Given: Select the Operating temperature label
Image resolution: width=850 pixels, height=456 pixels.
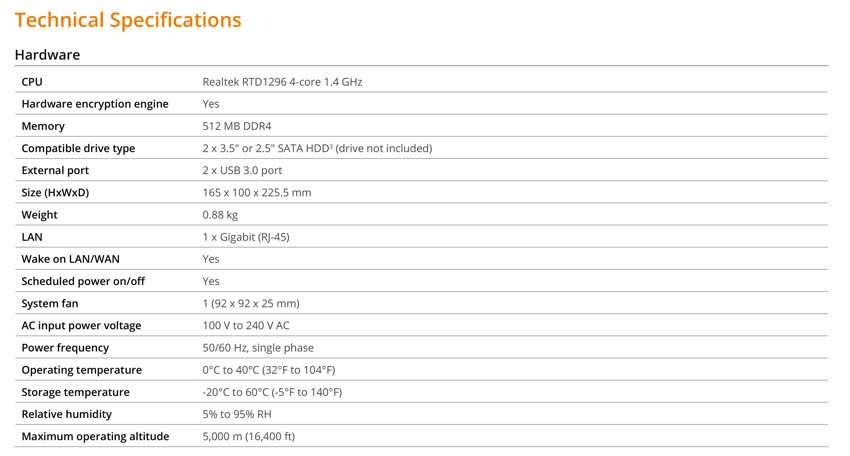Looking at the screenshot, I should [82, 370].
